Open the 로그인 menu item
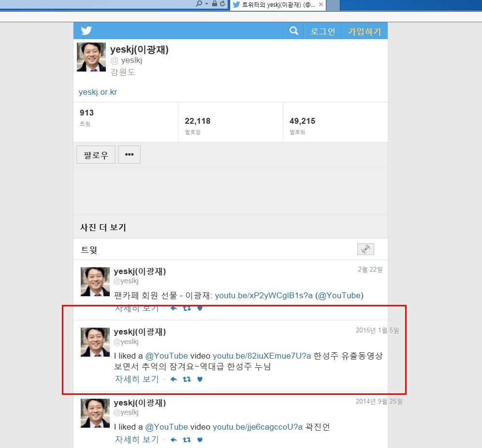The height and width of the screenshot is (448, 482). (322, 31)
